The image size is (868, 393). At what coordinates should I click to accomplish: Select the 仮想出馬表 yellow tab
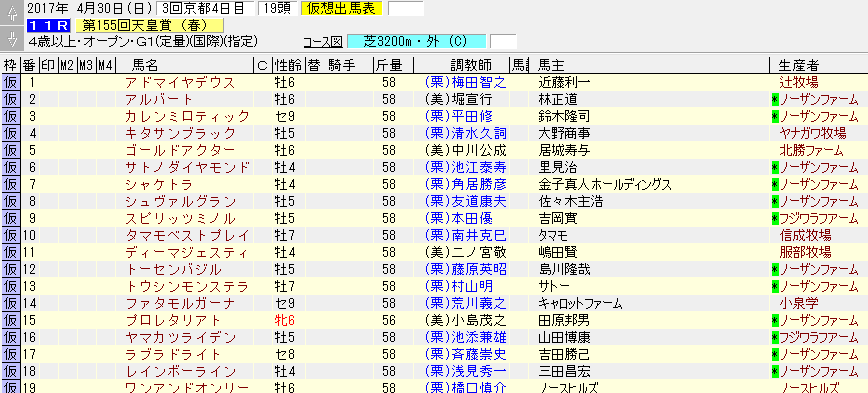pos(342,8)
